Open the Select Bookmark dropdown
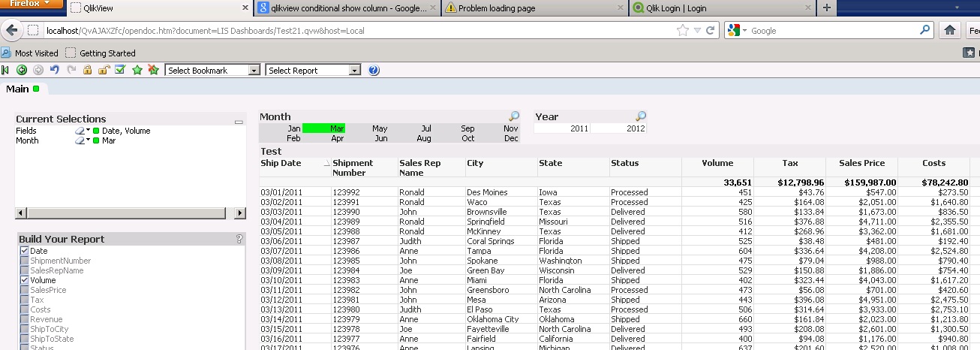 212,70
